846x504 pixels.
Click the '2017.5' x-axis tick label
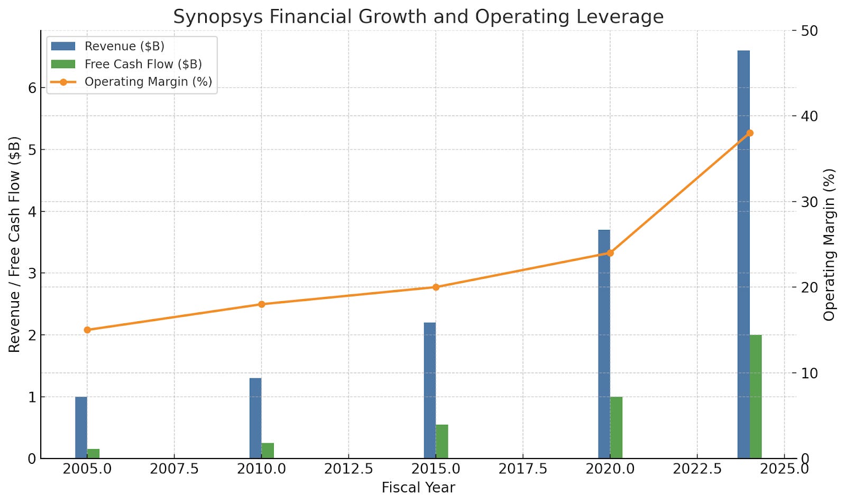tap(523, 469)
